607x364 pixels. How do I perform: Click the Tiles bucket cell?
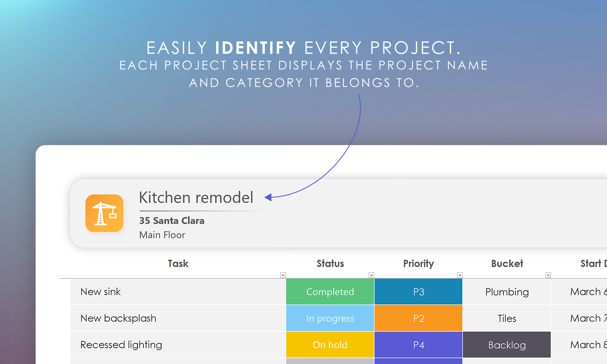pos(507,318)
